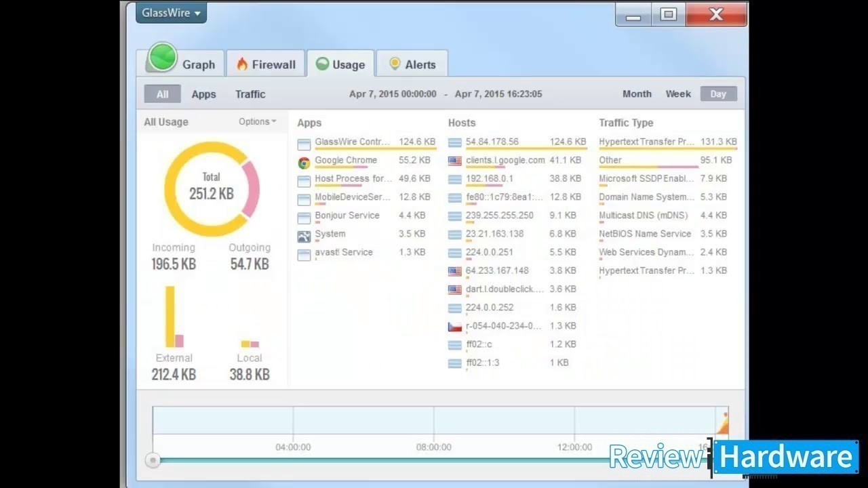
Task: Select the Apps usage filter
Action: tap(203, 94)
